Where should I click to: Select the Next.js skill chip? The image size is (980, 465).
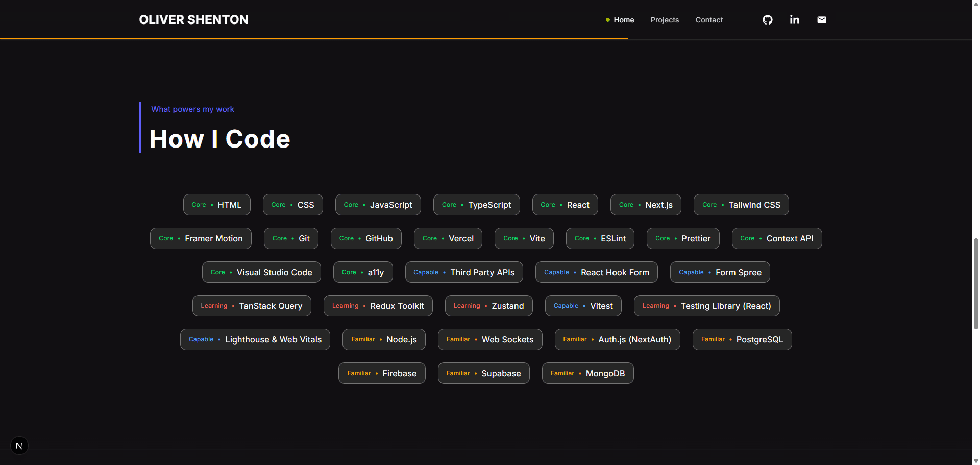click(x=646, y=205)
